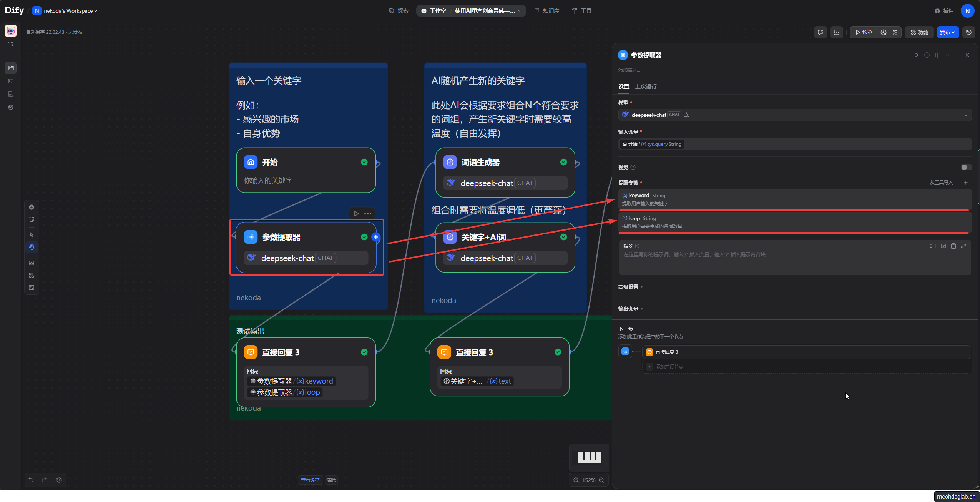980x502 pixels.
Task: Click the 预览 preview button
Action: (x=864, y=32)
